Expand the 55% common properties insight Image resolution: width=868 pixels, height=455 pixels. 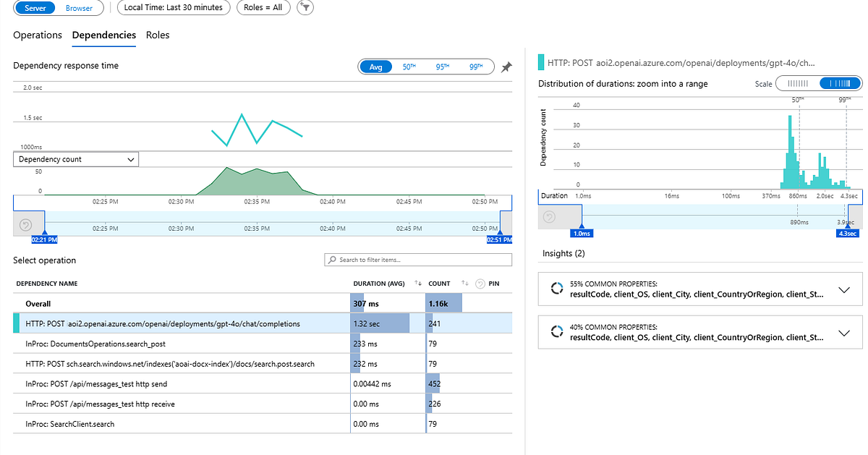pos(843,289)
